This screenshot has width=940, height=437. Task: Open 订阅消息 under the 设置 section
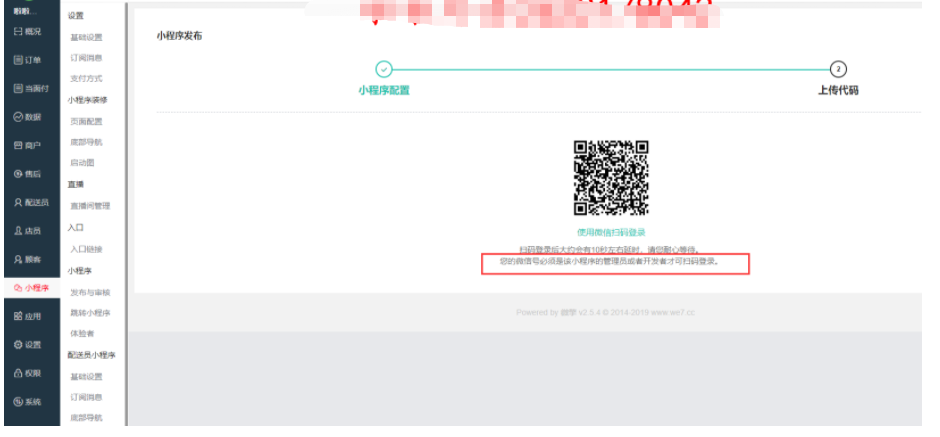pyautogui.click(x=86, y=58)
